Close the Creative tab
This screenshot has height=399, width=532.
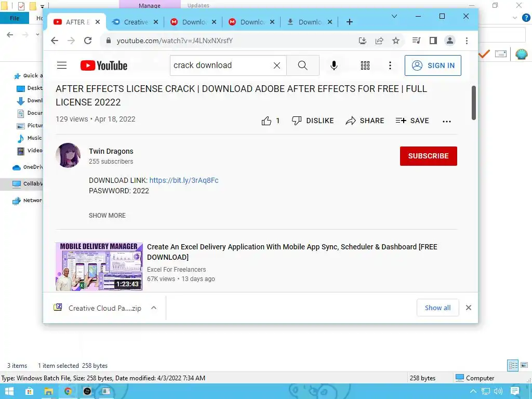[x=156, y=22]
